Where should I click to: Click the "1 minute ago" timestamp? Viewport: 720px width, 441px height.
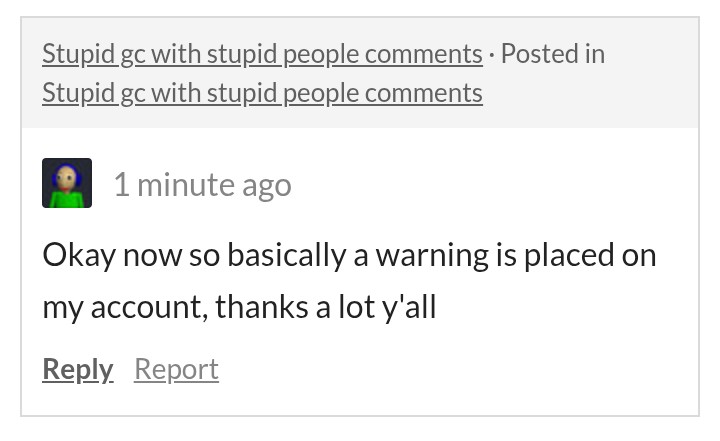tap(202, 185)
